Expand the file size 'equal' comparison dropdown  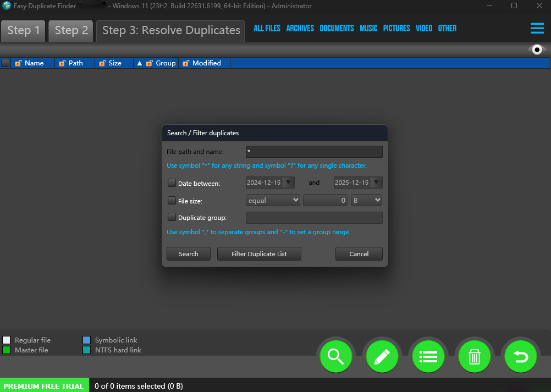point(273,201)
